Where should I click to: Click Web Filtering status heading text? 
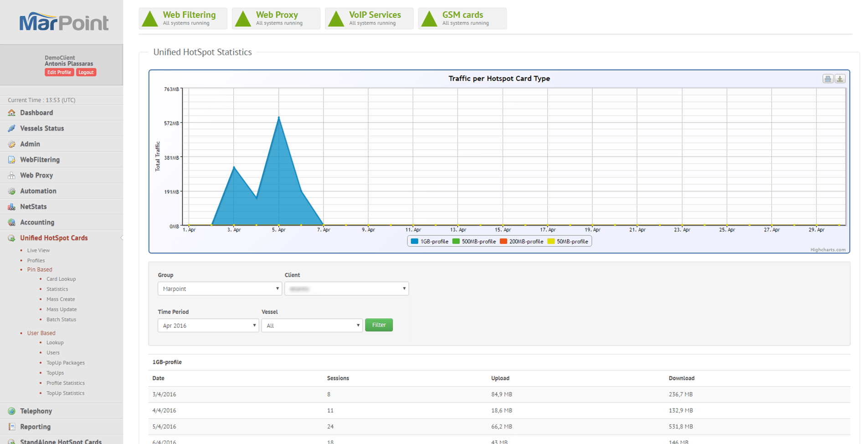tap(189, 15)
